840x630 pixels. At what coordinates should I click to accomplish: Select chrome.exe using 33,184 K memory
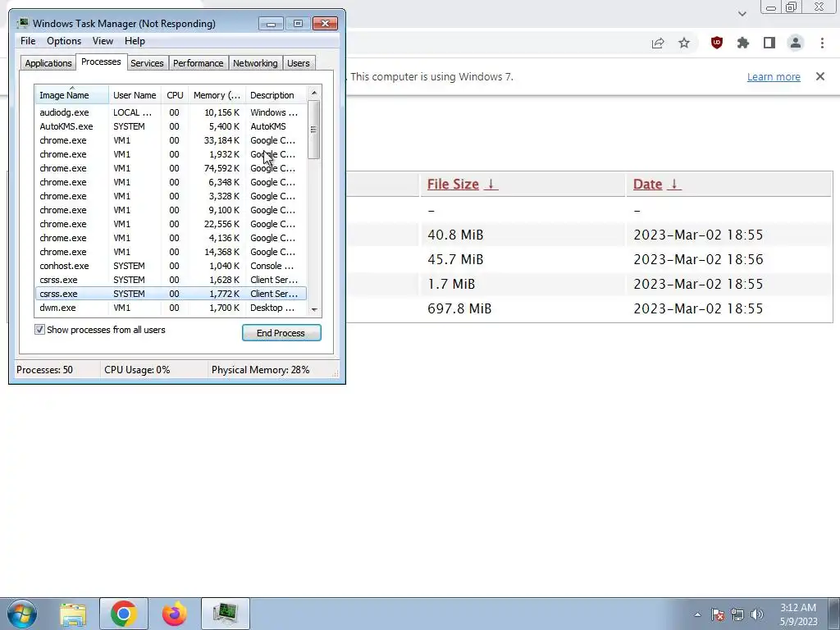(171, 140)
